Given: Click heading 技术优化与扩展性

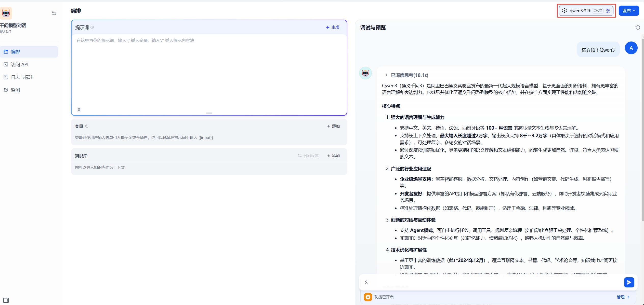Looking at the screenshot, I should pyautogui.click(x=409, y=250).
